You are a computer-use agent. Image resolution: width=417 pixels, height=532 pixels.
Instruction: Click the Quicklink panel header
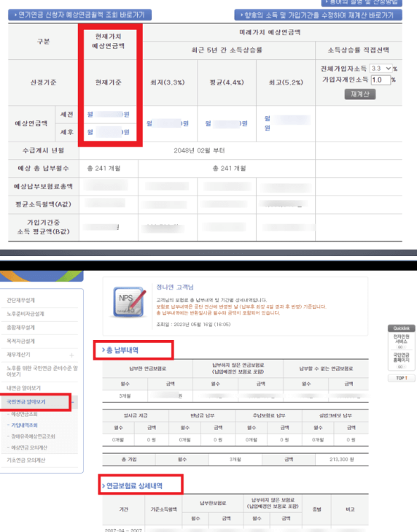[x=402, y=328]
